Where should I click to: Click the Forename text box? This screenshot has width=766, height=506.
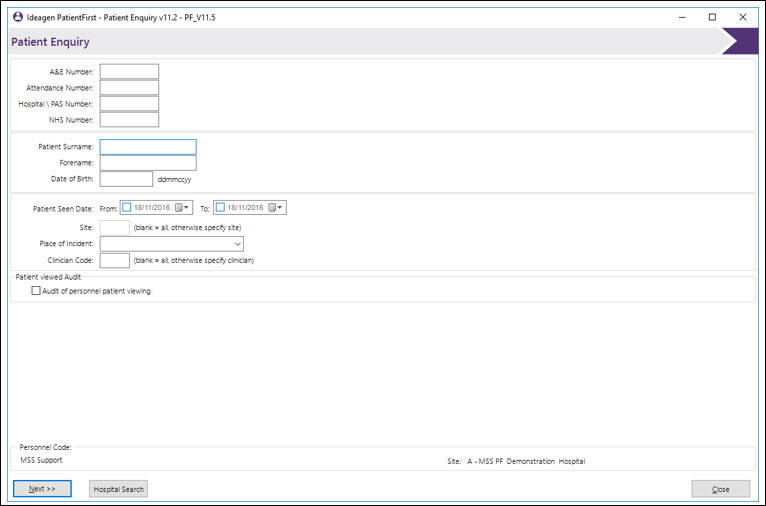pyautogui.click(x=149, y=163)
